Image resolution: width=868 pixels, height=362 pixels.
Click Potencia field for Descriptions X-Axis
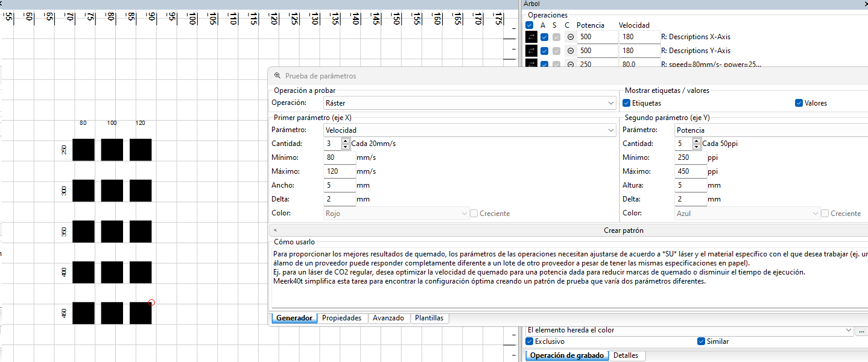pos(598,37)
